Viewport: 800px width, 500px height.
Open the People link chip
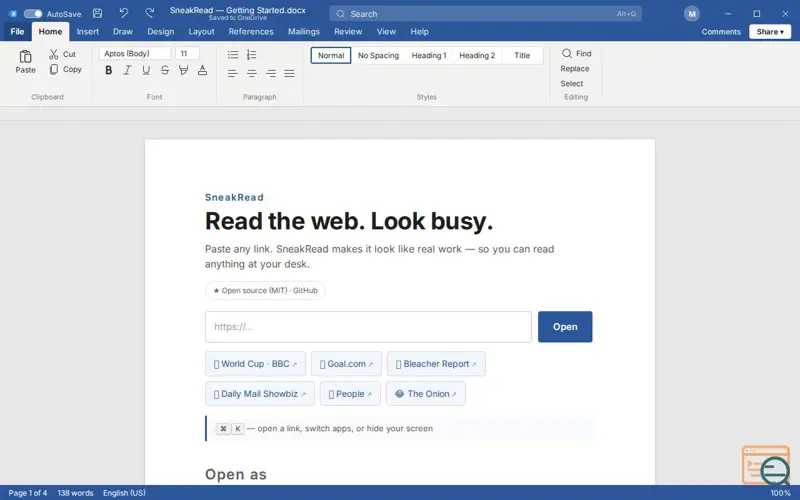click(x=350, y=394)
